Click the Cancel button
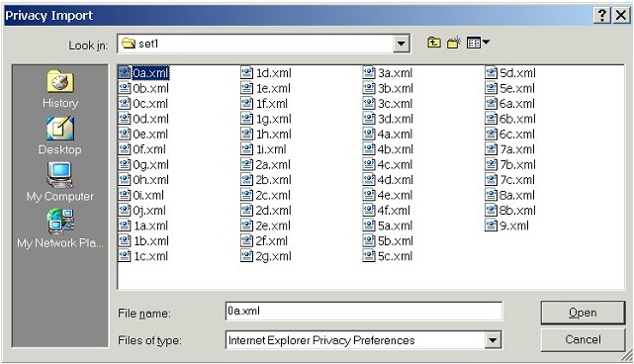This screenshot has width=634, height=364. pyautogui.click(x=583, y=339)
